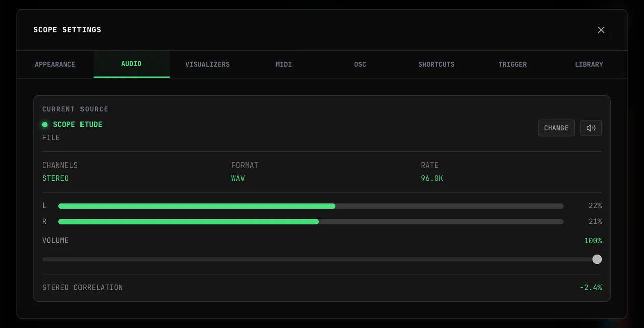Click the Scope Etude source name

coord(77,124)
